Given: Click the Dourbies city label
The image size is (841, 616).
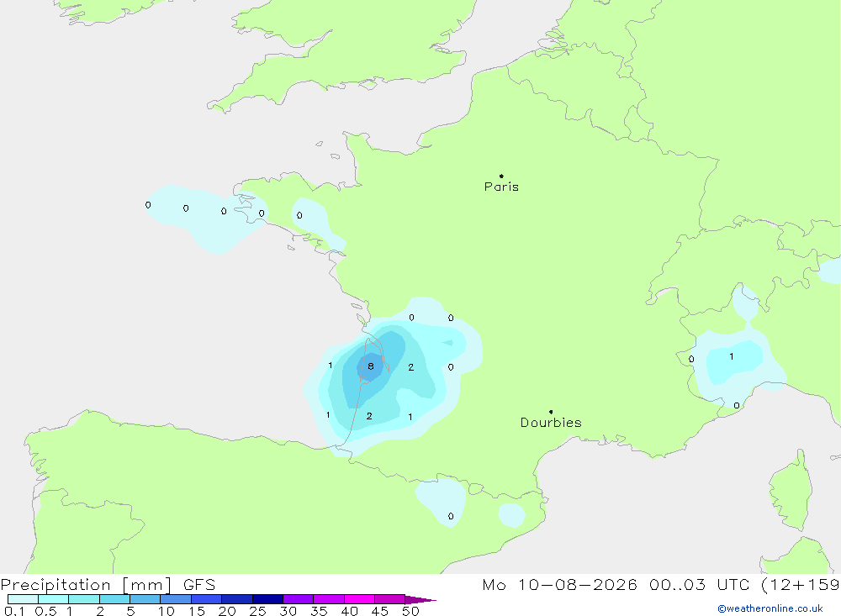Looking at the screenshot, I should point(551,423).
